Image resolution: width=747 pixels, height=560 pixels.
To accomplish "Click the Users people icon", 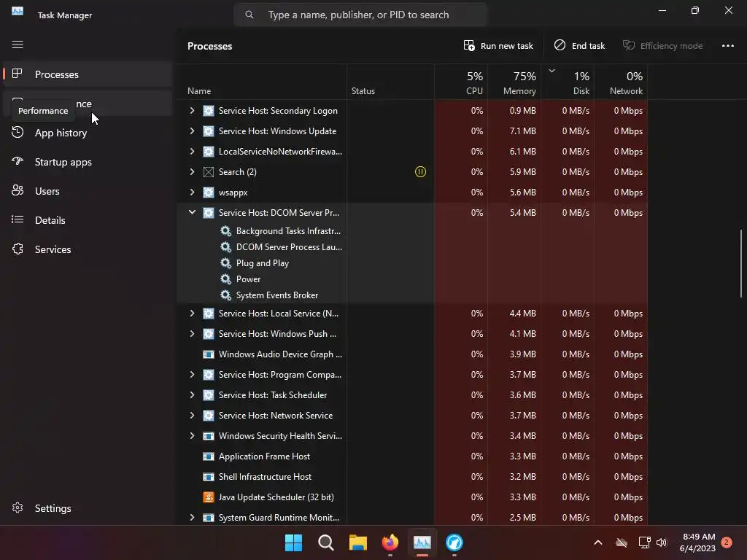I will [18, 190].
